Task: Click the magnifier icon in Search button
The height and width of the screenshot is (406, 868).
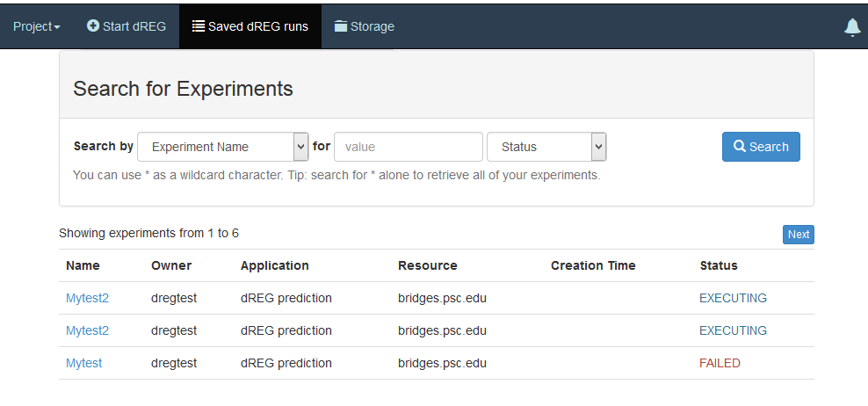Action: [740, 146]
